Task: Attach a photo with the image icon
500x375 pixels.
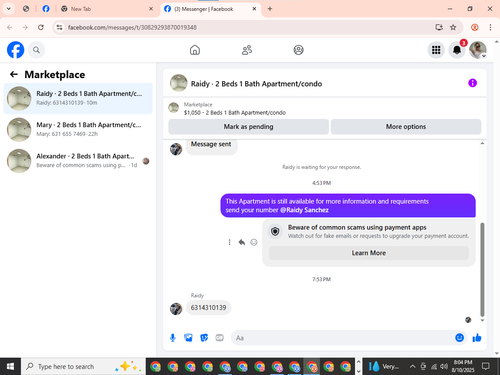Action: pos(188,338)
